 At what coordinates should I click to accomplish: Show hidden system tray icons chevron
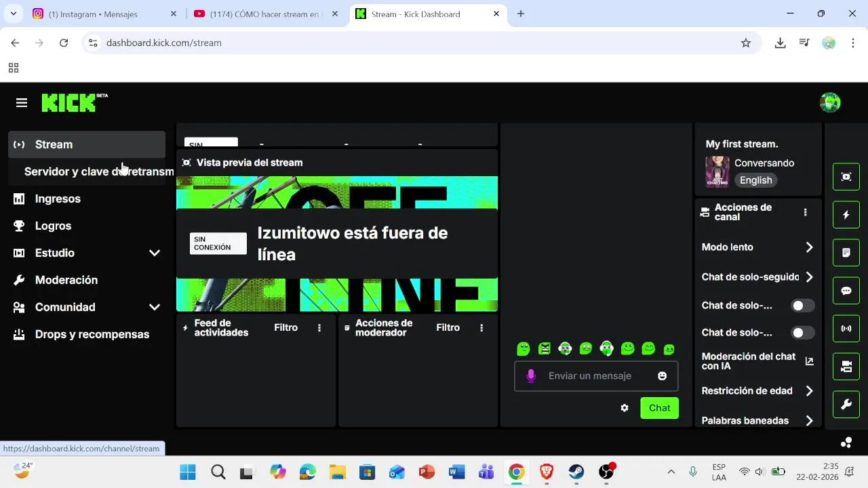coord(671,472)
